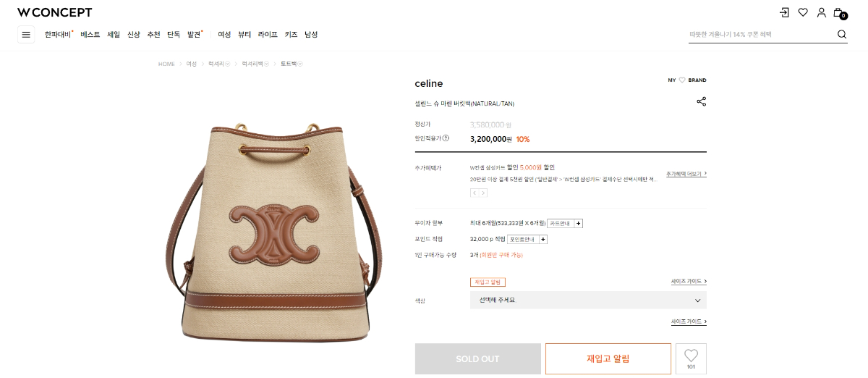Viewport: 868px width, 378px height.
Task: Open the hamburger menu icon
Action: 26,34
